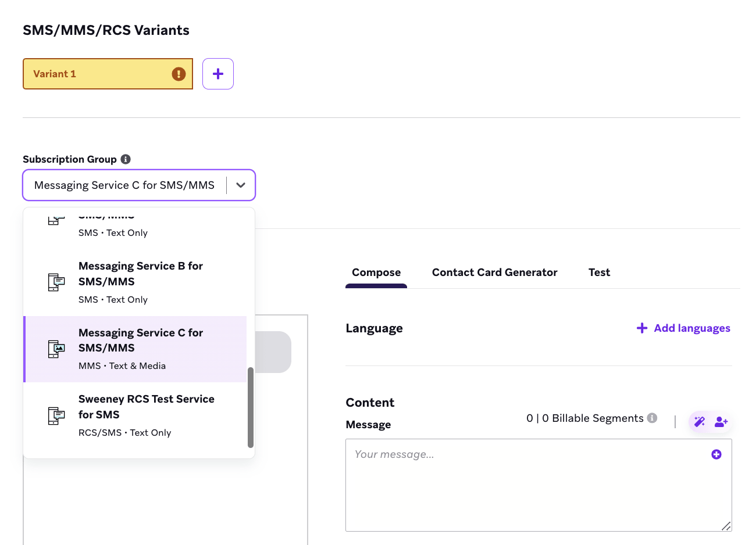Click the warning icon on Variant 1
The width and height of the screenshot is (756, 545).
click(179, 74)
